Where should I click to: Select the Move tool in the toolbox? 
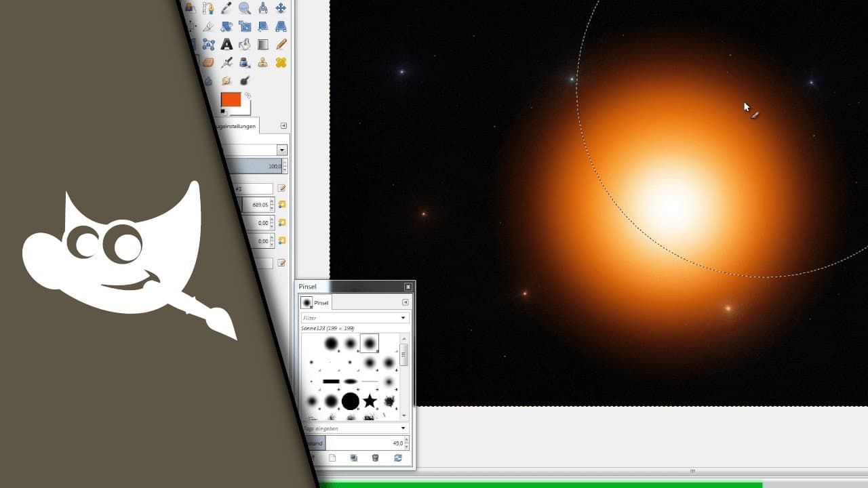[x=280, y=7]
